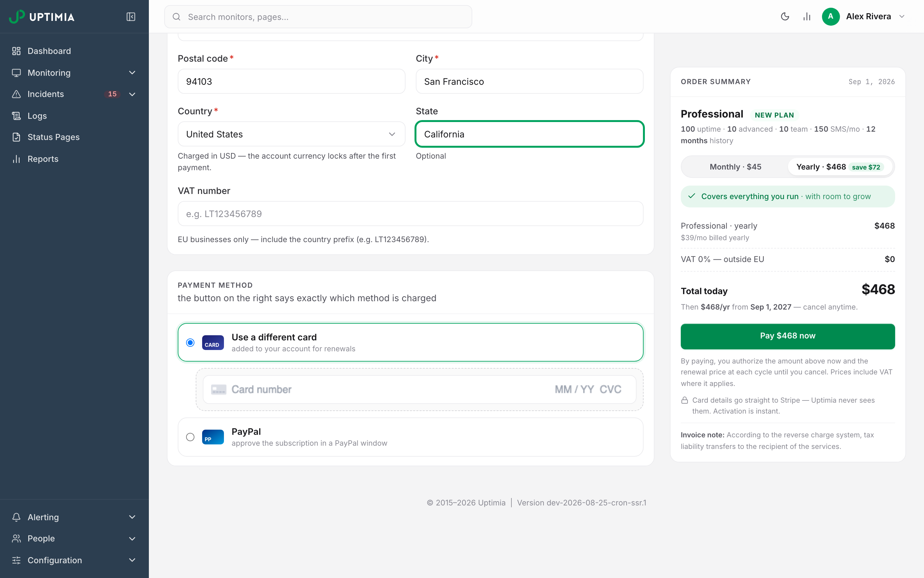Open Alerting in the sidebar
924x578 pixels.
tap(74, 517)
